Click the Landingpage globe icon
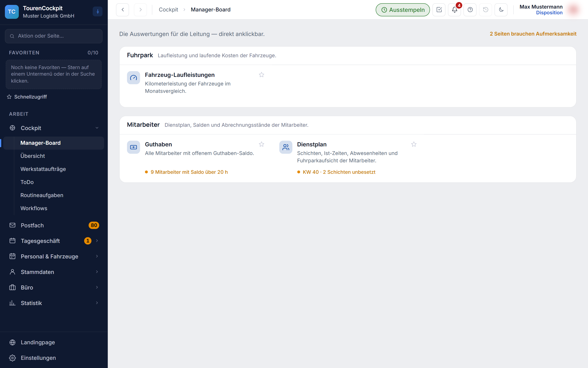The height and width of the screenshot is (368, 588). tap(12, 342)
